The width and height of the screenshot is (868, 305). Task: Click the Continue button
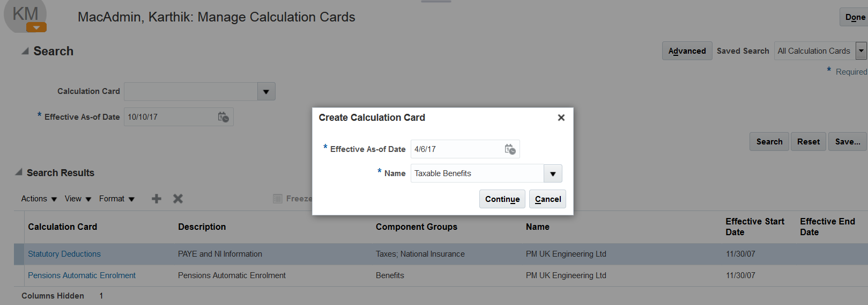click(502, 199)
